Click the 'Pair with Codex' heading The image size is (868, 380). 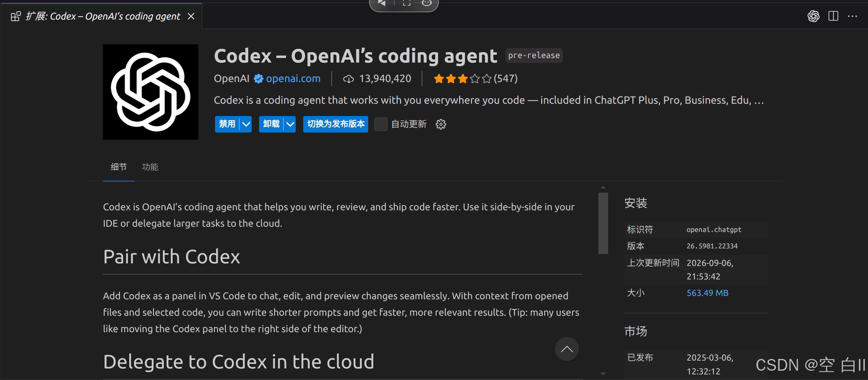pos(171,257)
